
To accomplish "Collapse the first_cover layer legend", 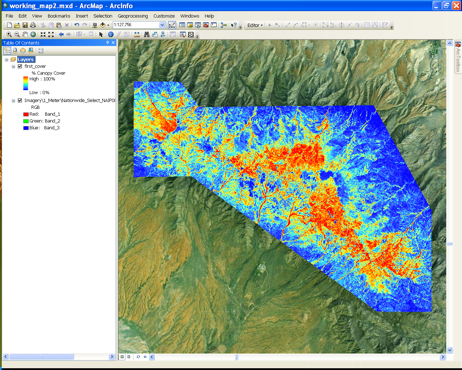I will point(13,66).
